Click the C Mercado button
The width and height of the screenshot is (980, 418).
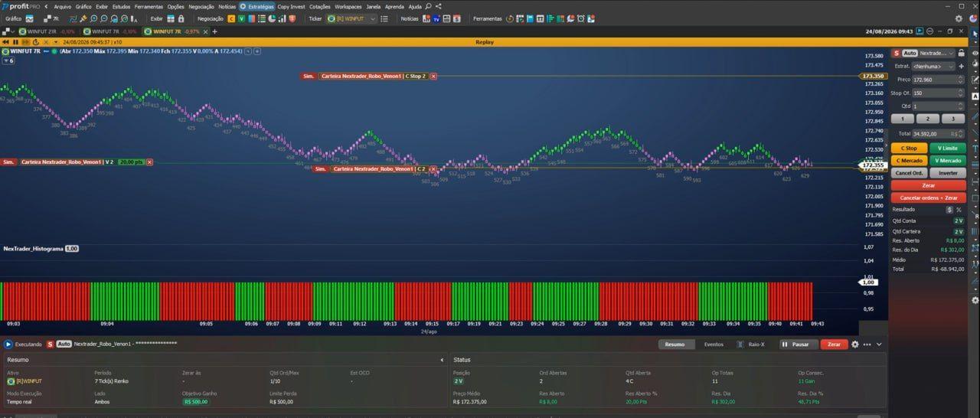coord(909,160)
